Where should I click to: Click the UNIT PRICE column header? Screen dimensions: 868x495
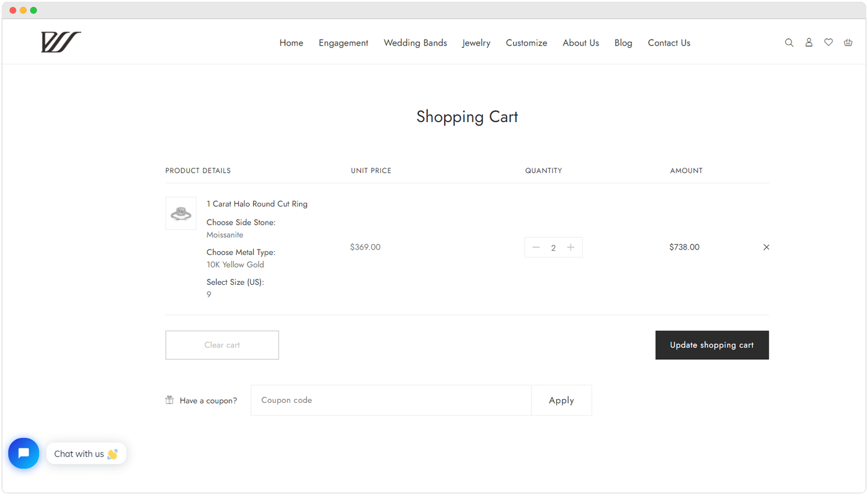click(x=371, y=171)
